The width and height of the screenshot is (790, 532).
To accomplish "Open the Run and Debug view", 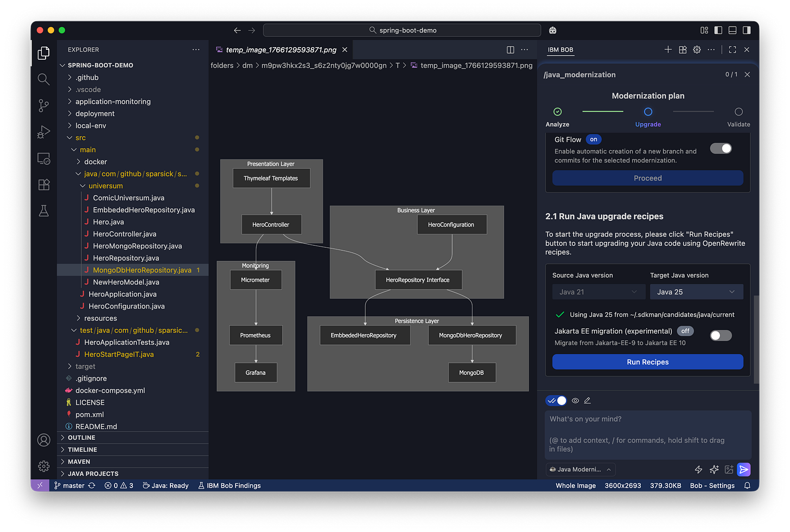I will tap(44, 132).
